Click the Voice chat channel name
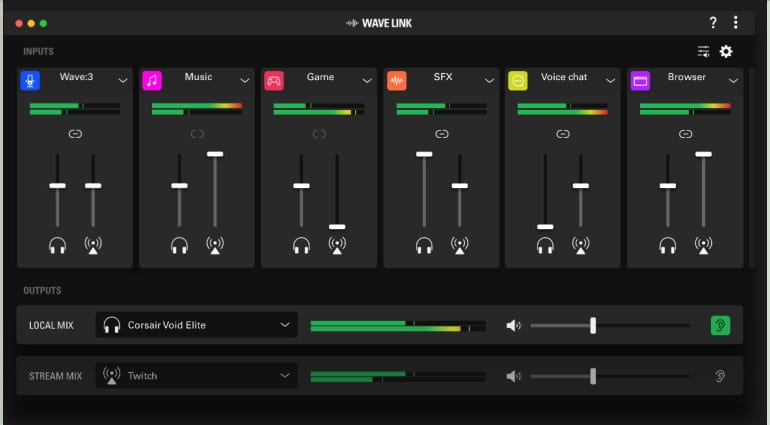This screenshot has width=770, height=425. (x=564, y=77)
